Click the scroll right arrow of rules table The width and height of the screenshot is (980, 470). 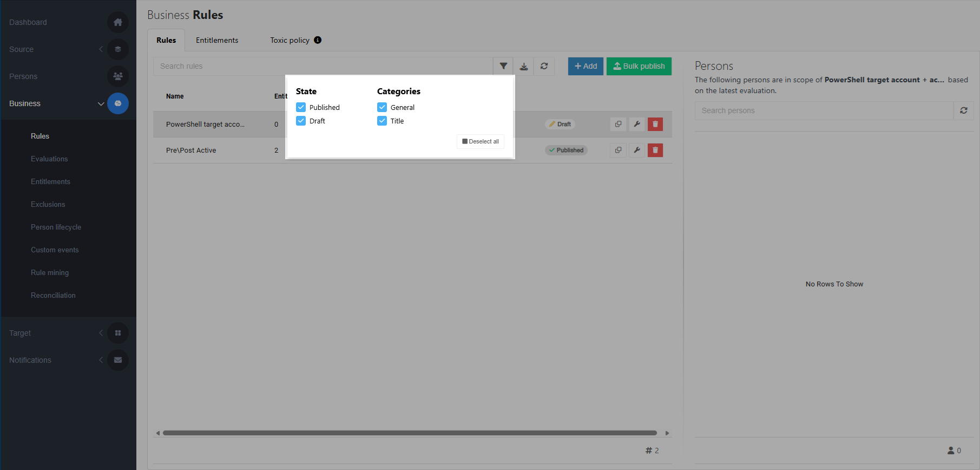point(667,433)
